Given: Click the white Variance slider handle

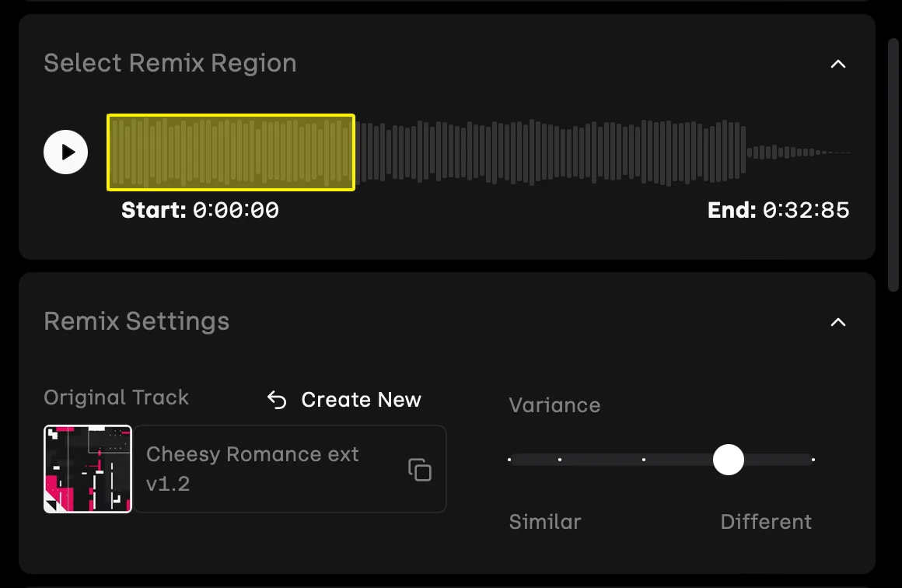Looking at the screenshot, I should [729, 460].
